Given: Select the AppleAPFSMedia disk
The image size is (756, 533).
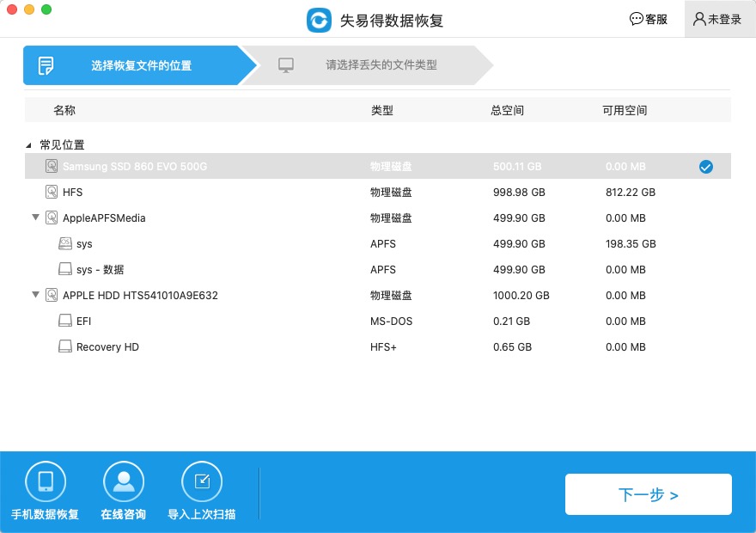Looking at the screenshot, I should click(x=377, y=218).
